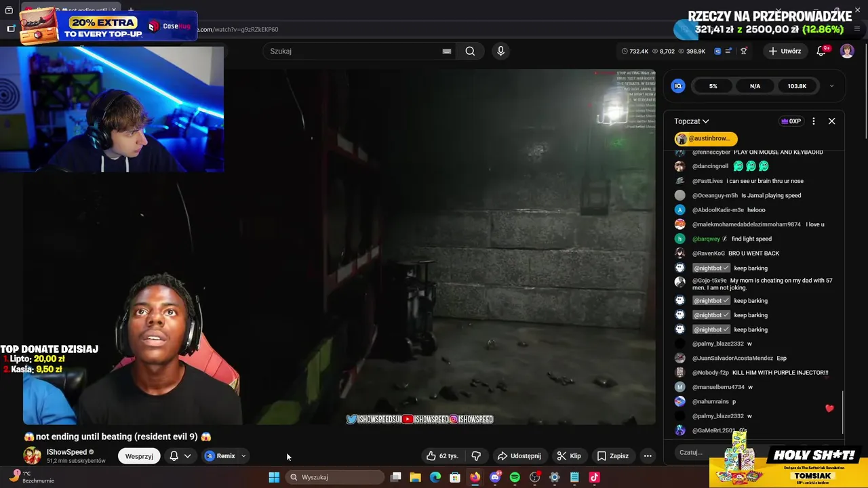Click the round blue IQ logo above chat
The width and height of the screenshot is (868, 488).
(x=678, y=86)
